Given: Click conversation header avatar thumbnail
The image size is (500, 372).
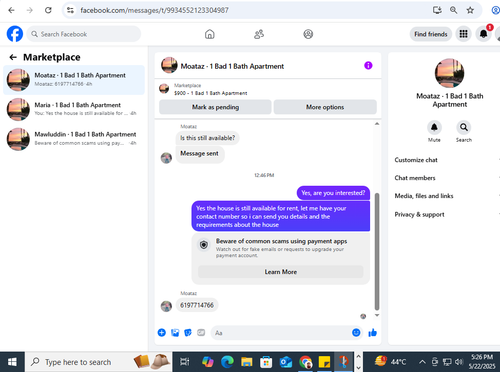Looking at the screenshot, I should click(169, 65).
